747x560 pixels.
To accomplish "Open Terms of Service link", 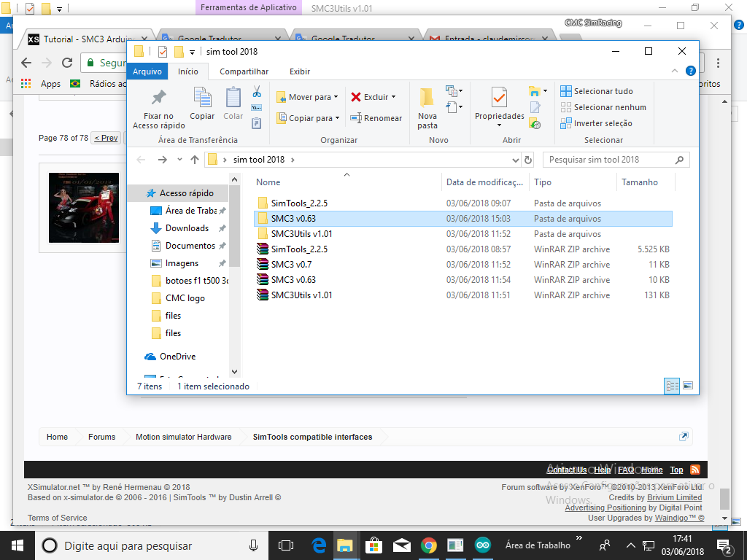I will pos(57,518).
